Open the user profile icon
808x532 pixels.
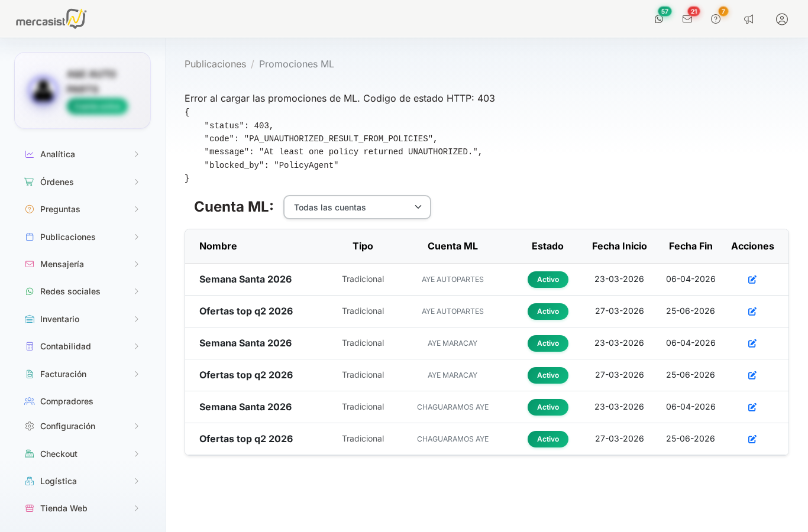(x=782, y=19)
